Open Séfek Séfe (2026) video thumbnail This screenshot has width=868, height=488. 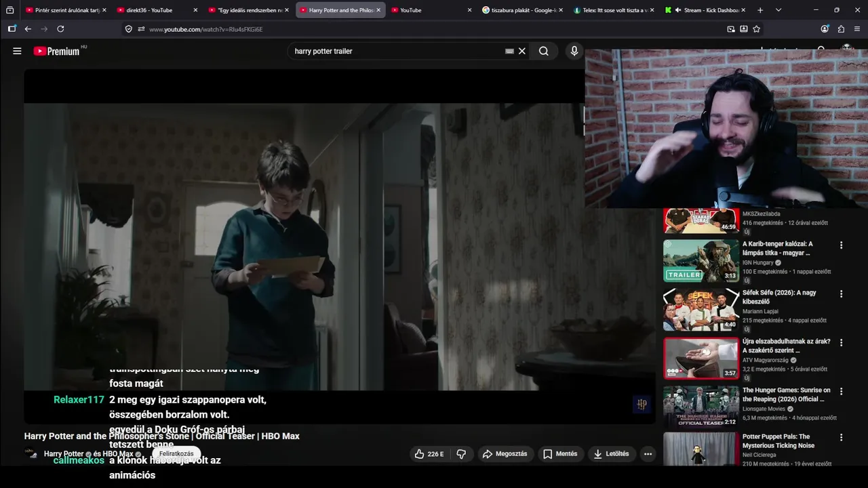701,310
